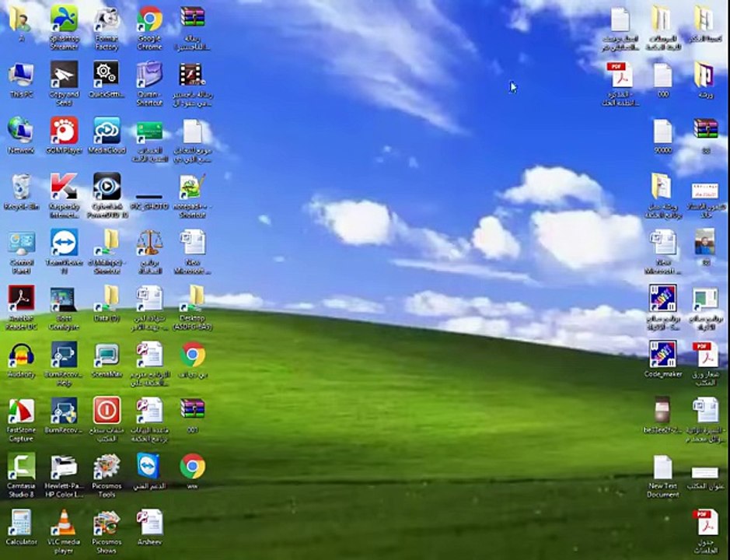Image resolution: width=730 pixels, height=560 pixels.
Task: Open the bestee2f image file
Action: [663, 415]
